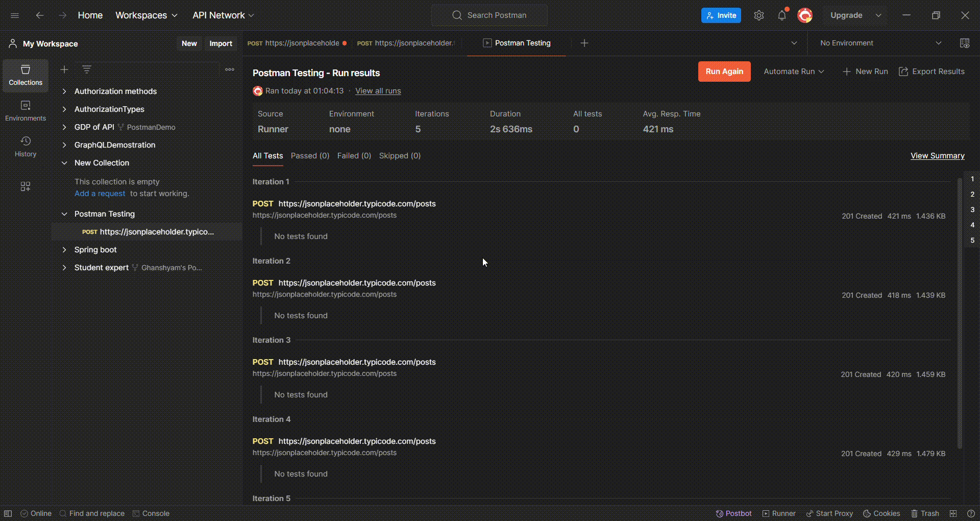The width and height of the screenshot is (980, 521).
Task: Open the API Network dropdown
Action: coord(223,15)
